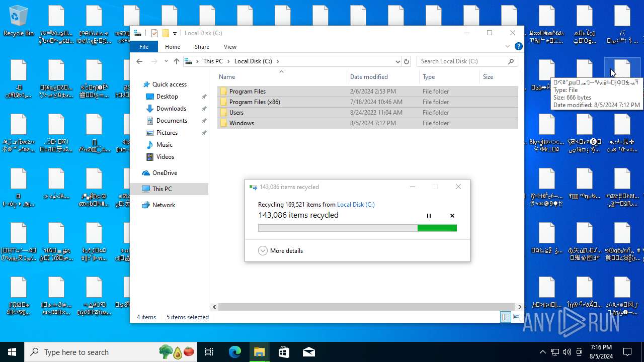Open the taskbar clock showing 7:16 PM

tap(600, 352)
